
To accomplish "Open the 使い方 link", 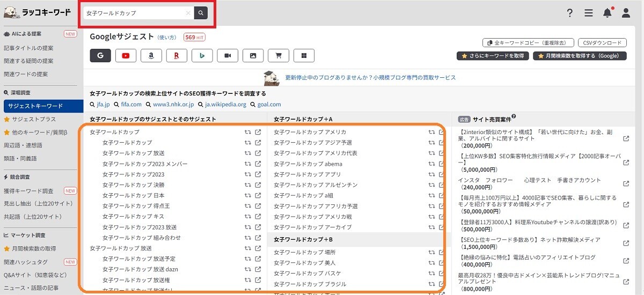I will (167, 38).
